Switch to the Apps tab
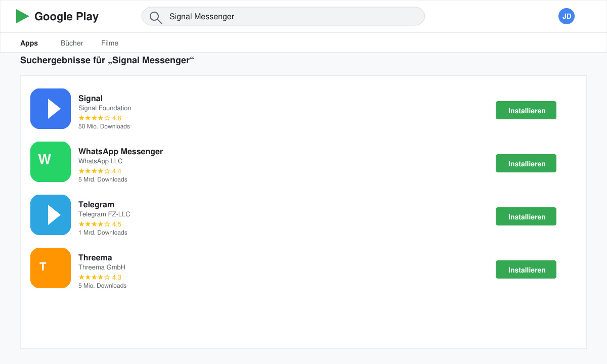Viewport: 607px width, 364px height. [x=29, y=43]
